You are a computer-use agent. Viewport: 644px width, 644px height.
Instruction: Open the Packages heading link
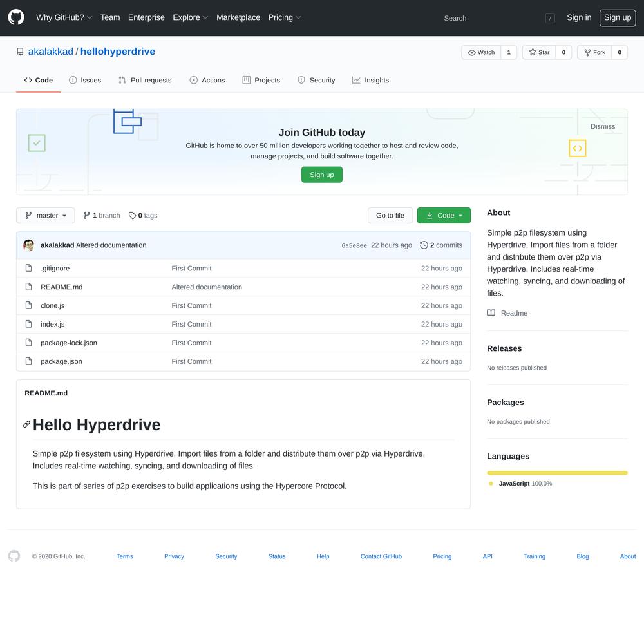[x=506, y=402]
